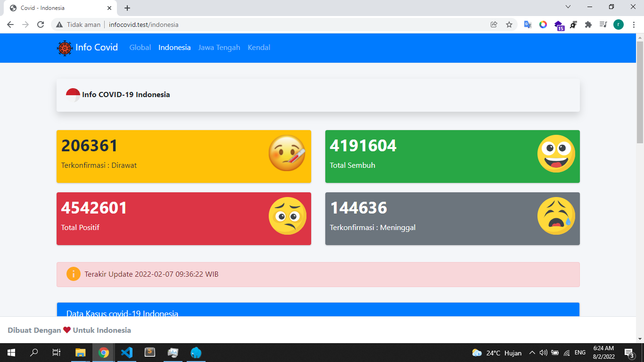The image size is (644, 362).
Task: Click the media control playlist icon
Action: click(603, 25)
